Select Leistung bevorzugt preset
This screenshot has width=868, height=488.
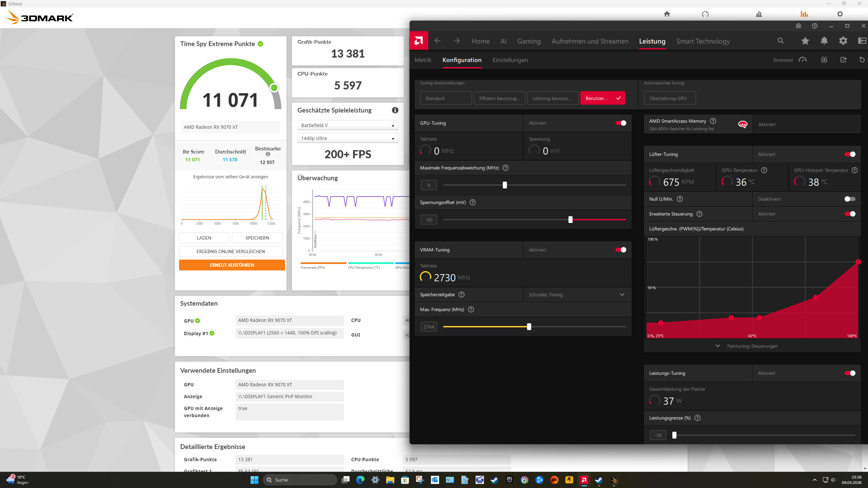(553, 98)
